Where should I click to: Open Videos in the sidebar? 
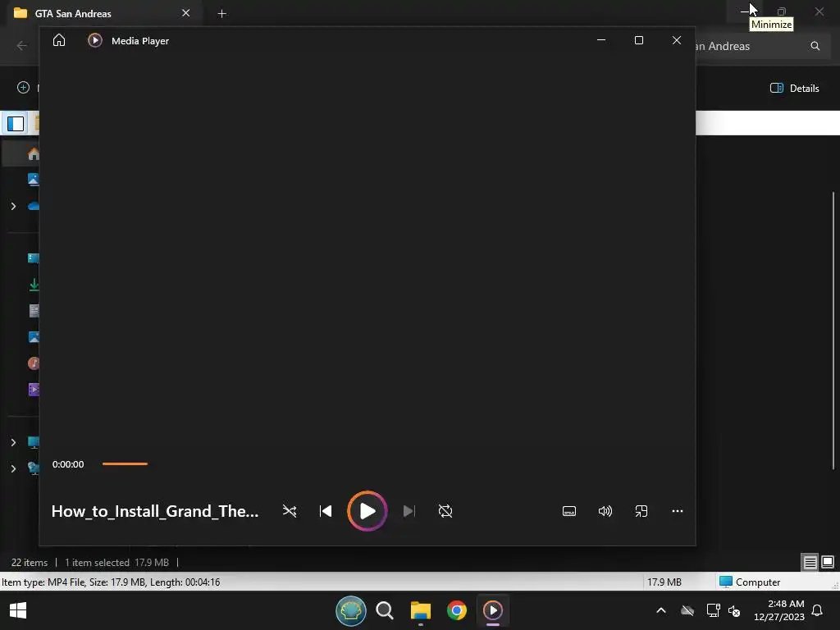tap(33, 390)
